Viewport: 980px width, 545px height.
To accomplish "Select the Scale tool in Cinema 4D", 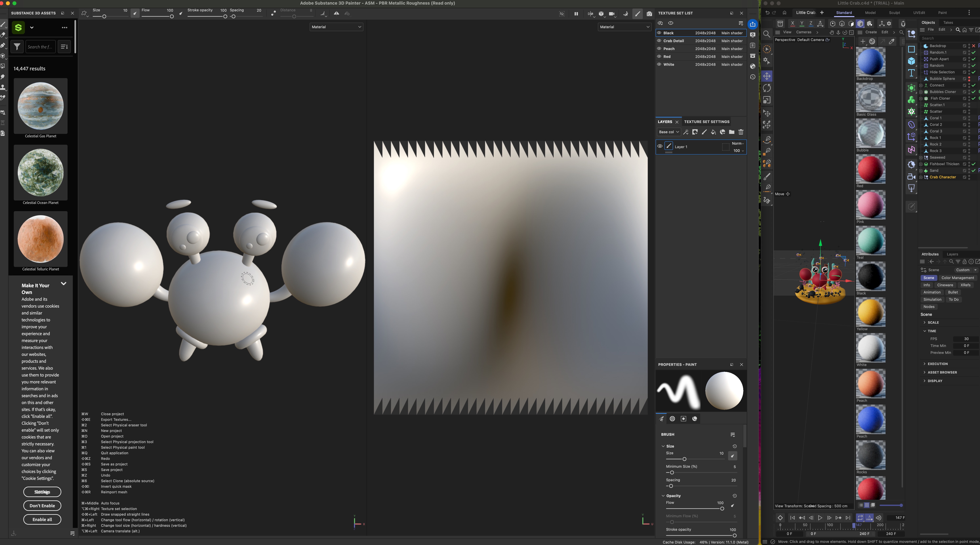I will [767, 100].
